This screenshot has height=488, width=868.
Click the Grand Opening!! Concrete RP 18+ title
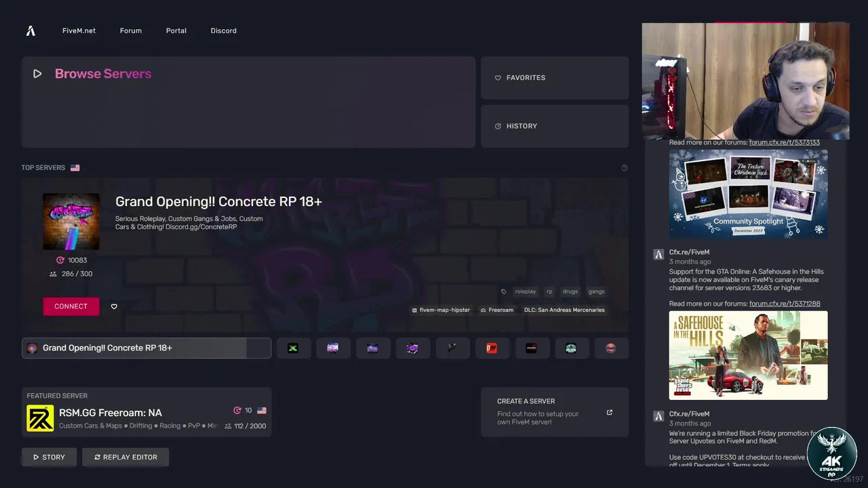point(218,201)
